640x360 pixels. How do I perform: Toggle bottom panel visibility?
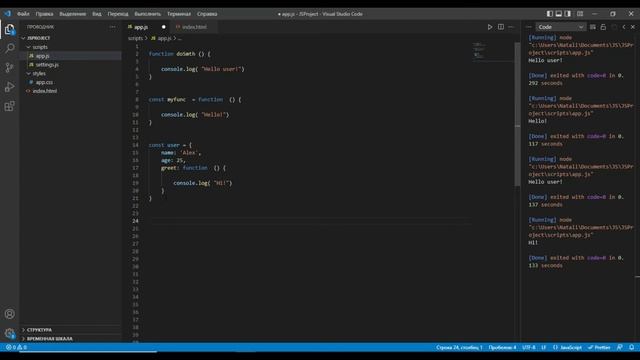pos(559,13)
